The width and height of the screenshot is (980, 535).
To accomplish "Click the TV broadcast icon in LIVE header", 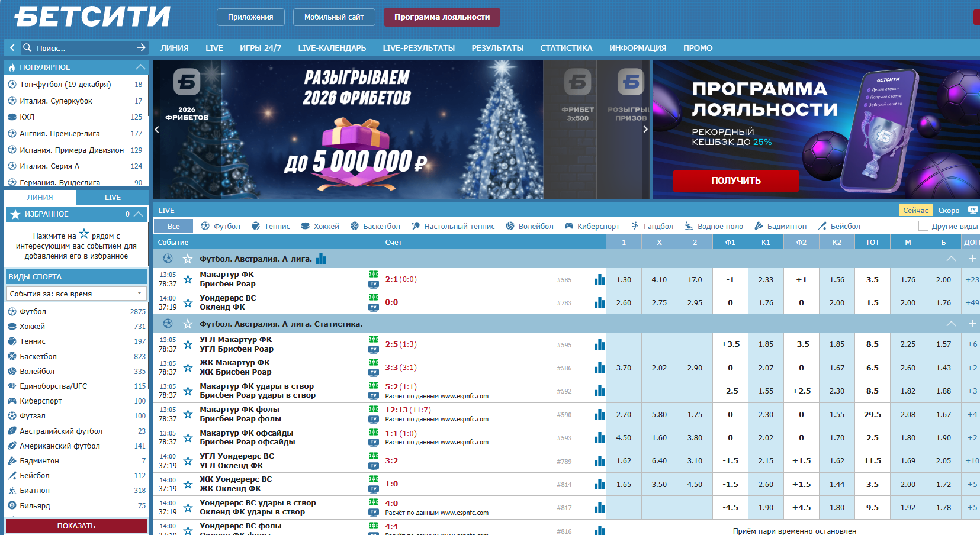I will pos(973,210).
